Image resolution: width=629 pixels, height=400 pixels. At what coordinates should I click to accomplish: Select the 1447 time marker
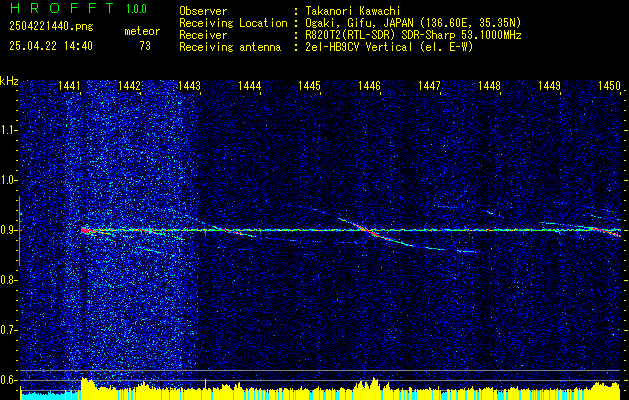pyautogui.click(x=429, y=86)
